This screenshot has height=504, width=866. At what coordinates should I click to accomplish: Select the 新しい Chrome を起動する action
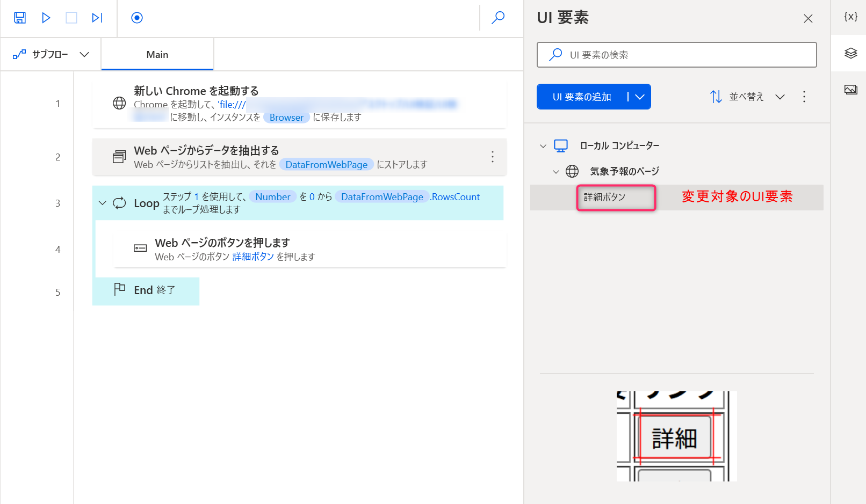click(x=299, y=104)
